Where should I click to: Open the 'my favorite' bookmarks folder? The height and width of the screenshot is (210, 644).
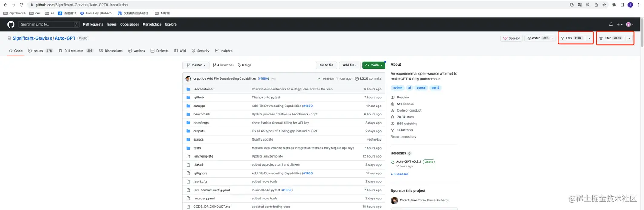pos(14,13)
